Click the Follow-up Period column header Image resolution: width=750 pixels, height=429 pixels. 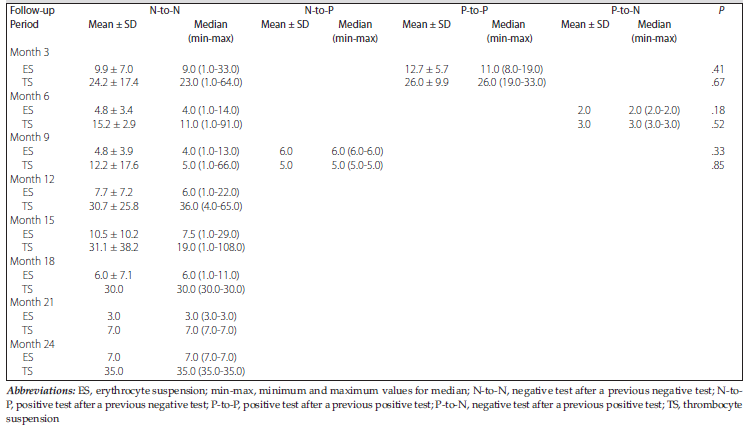[x=28, y=17]
